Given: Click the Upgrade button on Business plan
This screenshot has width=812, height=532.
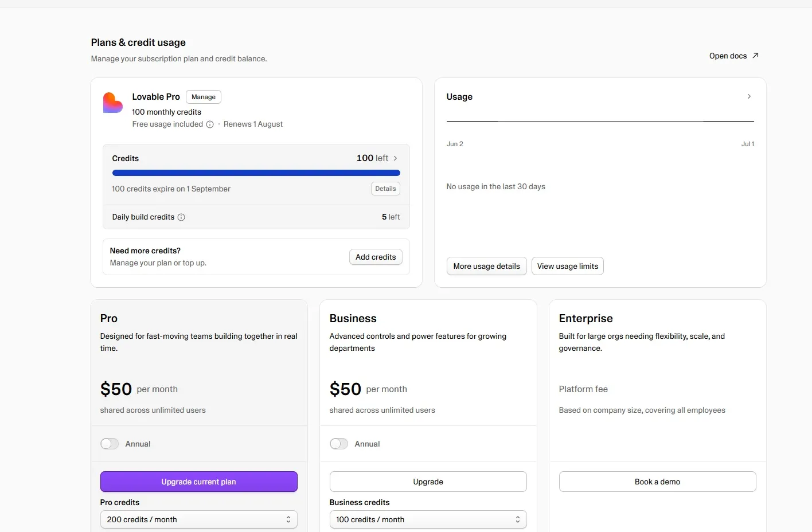Looking at the screenshot, I should pyautogui.click(x=428, y=482).
